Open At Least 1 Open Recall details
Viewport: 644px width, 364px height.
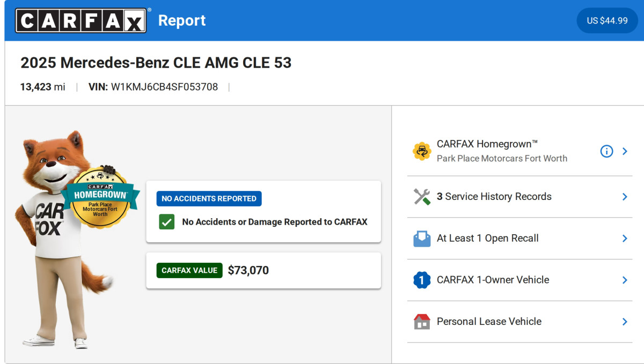pos(519,239)
